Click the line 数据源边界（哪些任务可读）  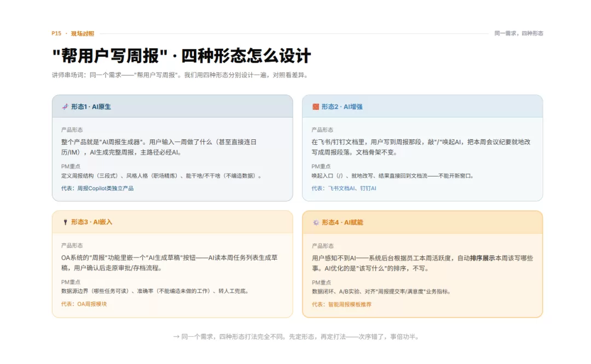[x=155, y=291]
